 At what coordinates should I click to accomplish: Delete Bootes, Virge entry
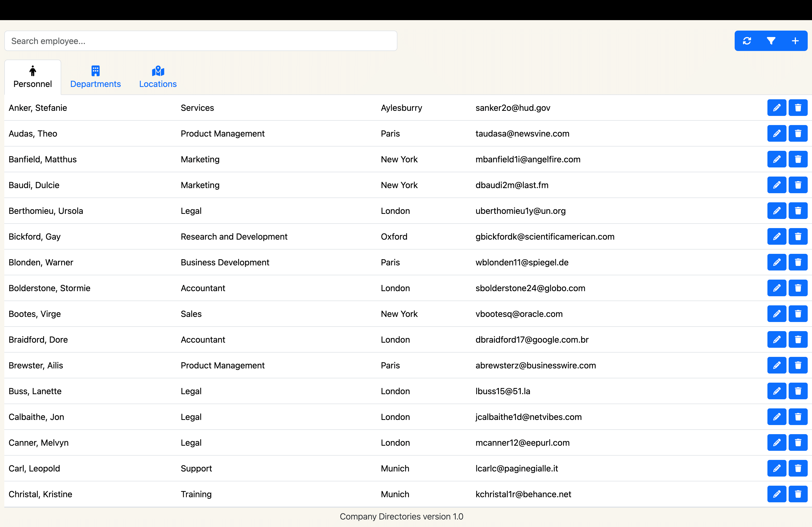coord(798,314)
